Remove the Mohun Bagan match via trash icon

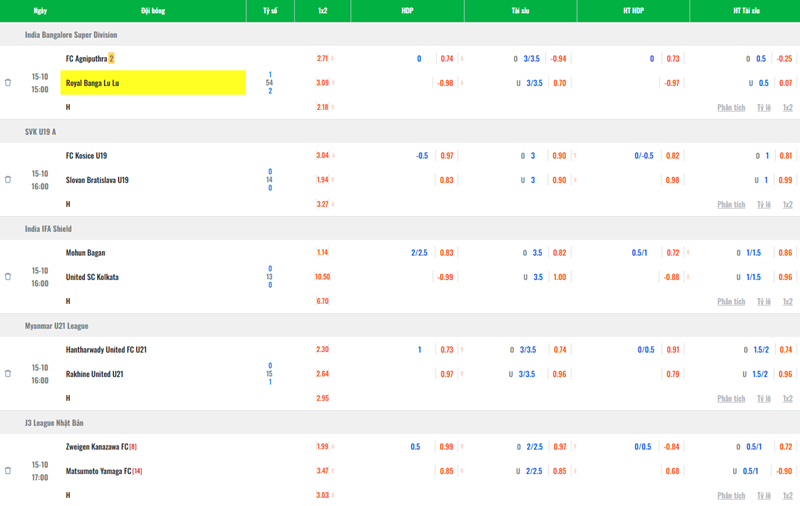[x=8, y=277]
